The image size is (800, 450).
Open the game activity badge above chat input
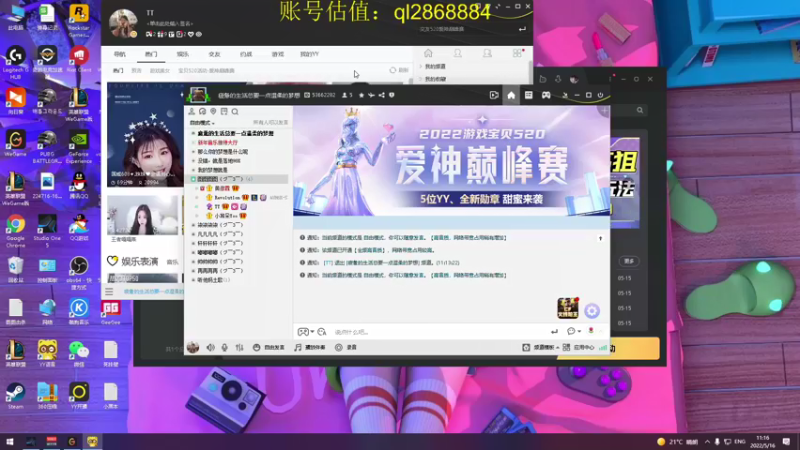click(x=568, y=308)
